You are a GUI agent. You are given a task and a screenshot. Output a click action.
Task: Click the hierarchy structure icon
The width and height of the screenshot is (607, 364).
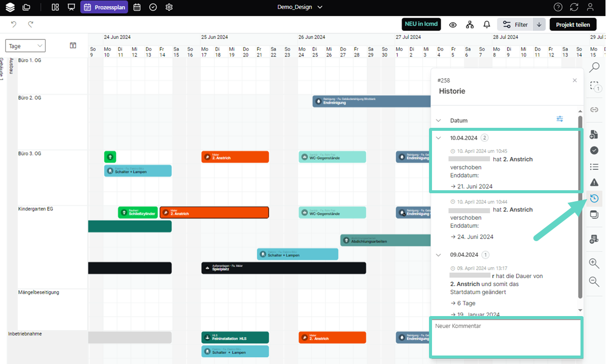click(469, 24)
